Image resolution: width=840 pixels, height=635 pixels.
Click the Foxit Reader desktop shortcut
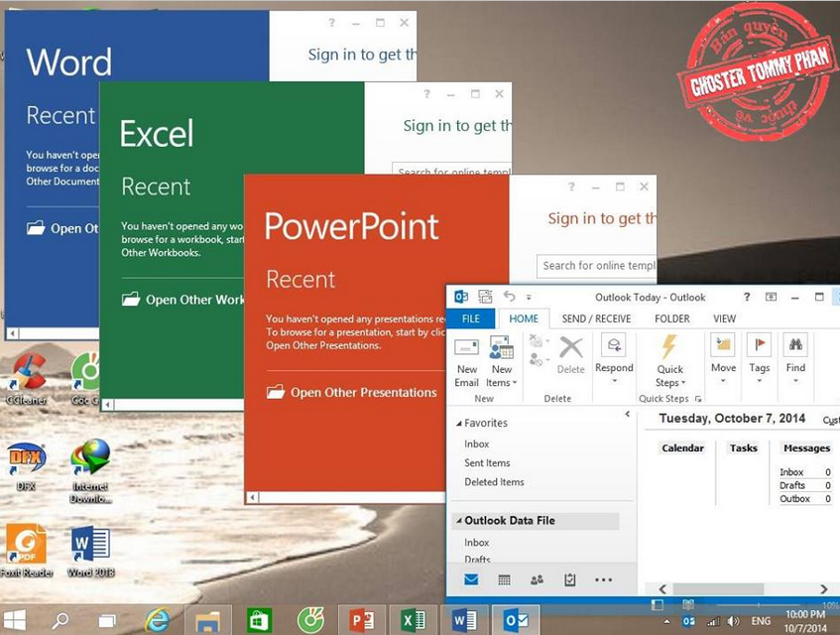click(x=27, y=551)
